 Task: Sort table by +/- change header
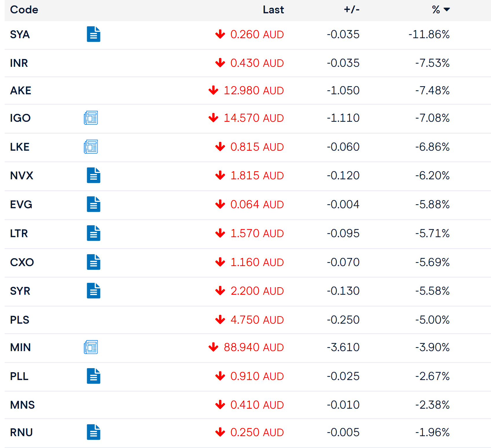click(x=352, y=10)
